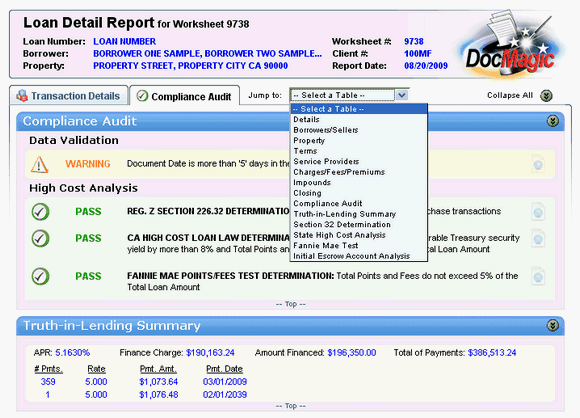Switch to the Transaction Details tab
Viewport: 580px width, 418px height.
[69, 96]
